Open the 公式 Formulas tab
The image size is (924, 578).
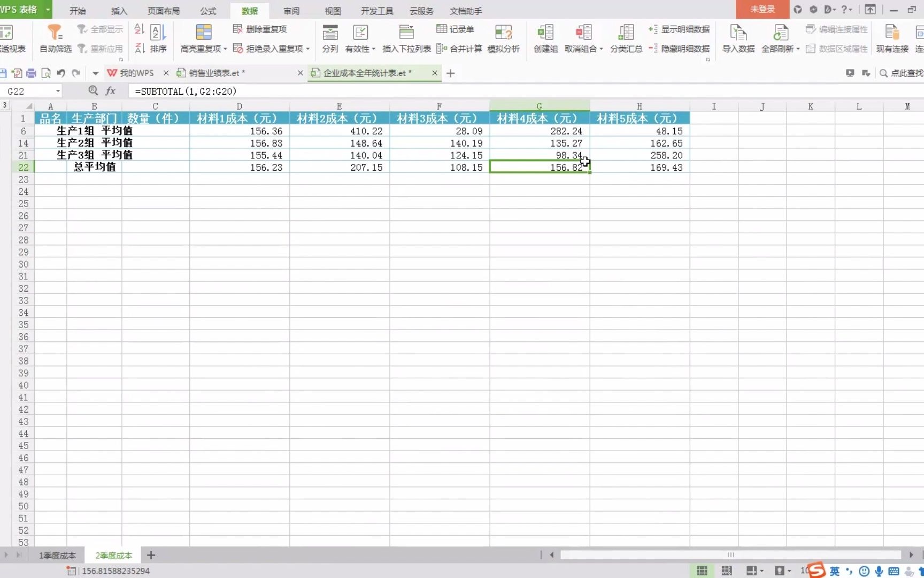tap(208, 11)
